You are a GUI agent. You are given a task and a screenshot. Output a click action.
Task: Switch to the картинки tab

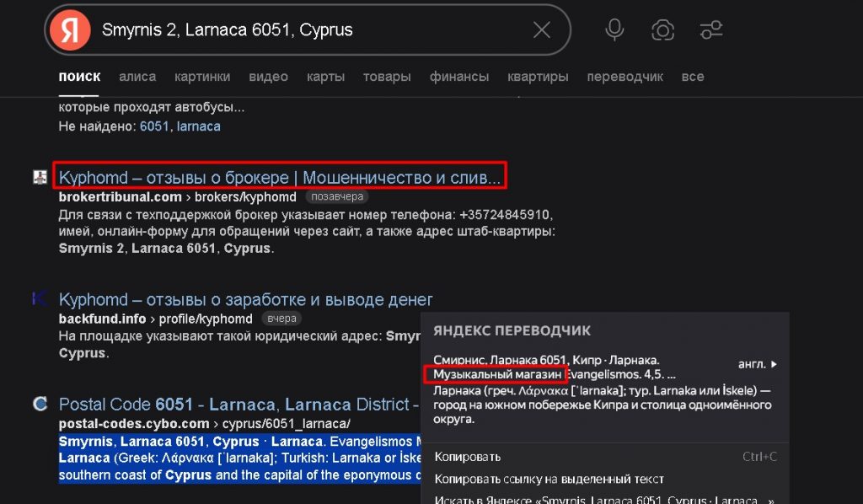point(202,76)
